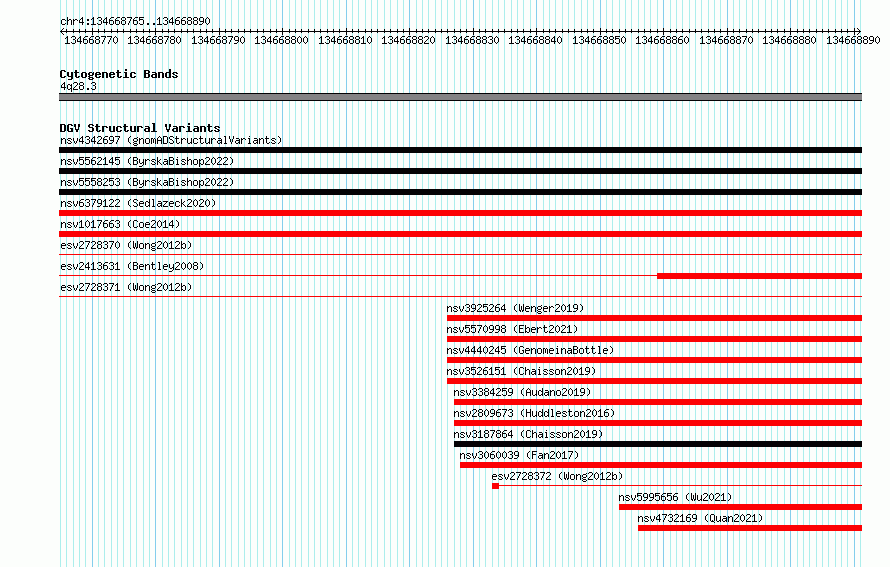Screen dimensions: 890x567
Task: Click the nsv4342697 gnomADStructuralVariants label
Action: pos(171,140)
